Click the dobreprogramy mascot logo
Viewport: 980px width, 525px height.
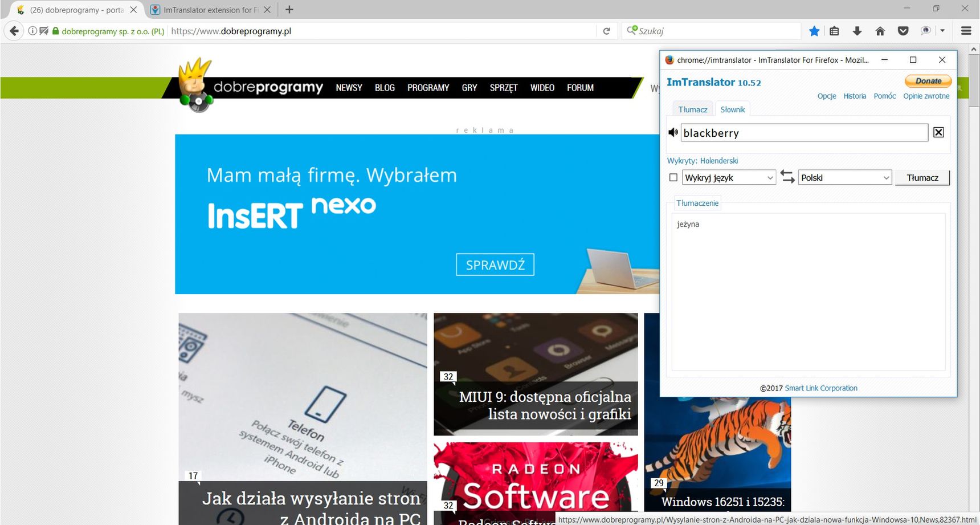[195, 84]
